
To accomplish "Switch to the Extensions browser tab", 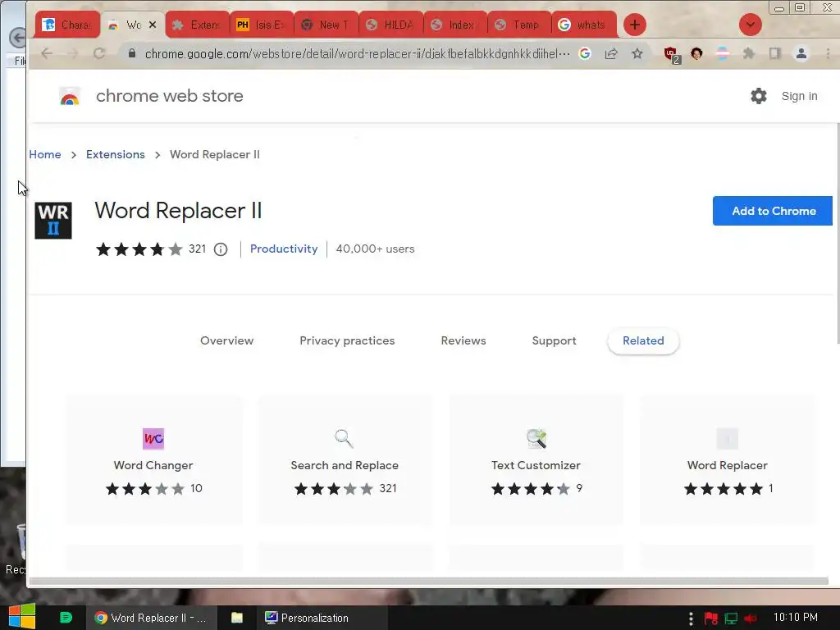I will coord(198,25).
